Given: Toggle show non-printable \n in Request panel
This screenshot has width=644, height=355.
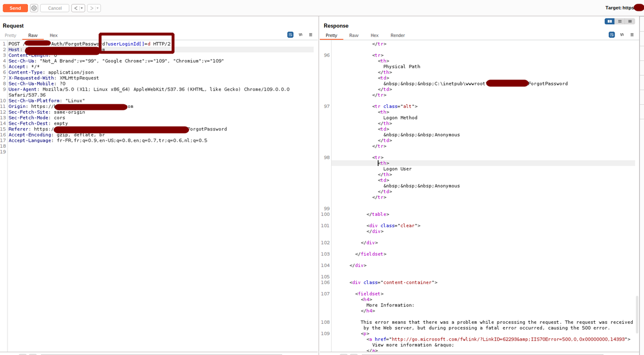Looking at the screenshot, I should tap(301, 35).
